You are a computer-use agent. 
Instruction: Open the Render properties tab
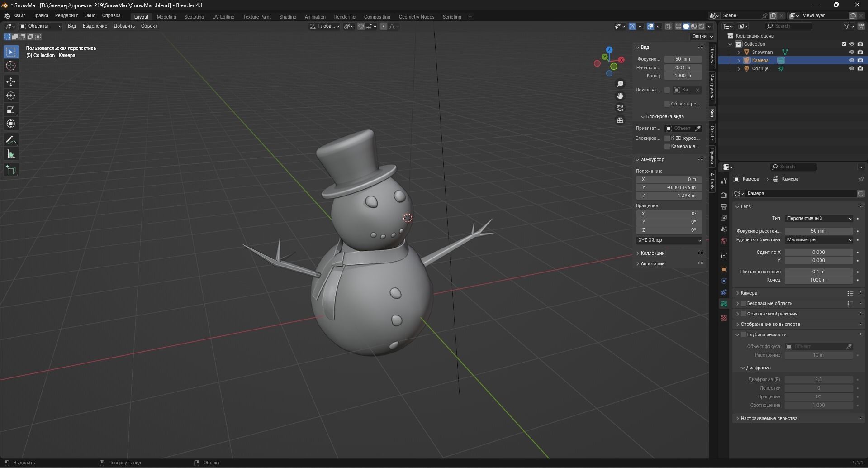[724, 195]
